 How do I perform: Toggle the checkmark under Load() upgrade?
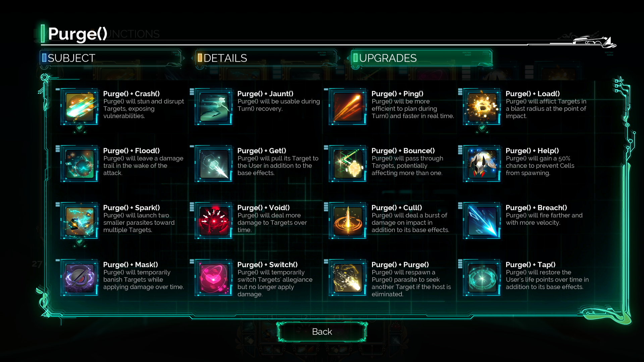coord(482,128)
